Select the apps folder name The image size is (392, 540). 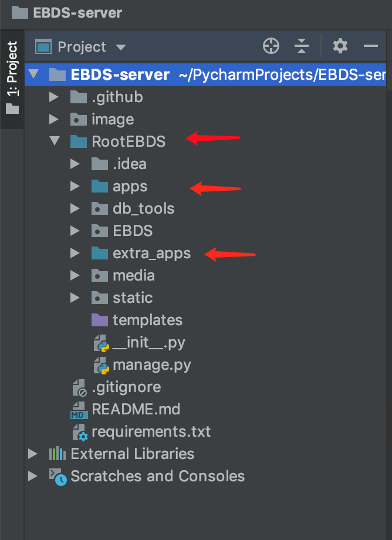click(130, 187)
